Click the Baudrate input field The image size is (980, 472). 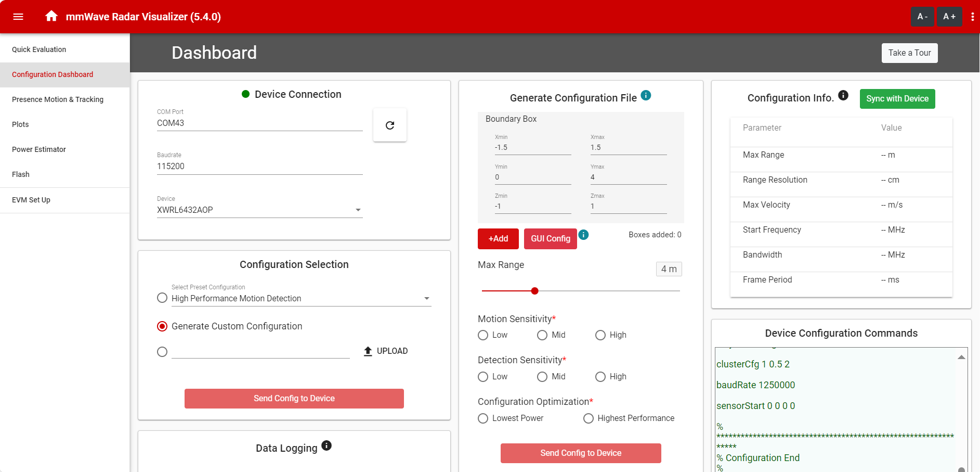(259, 167)
